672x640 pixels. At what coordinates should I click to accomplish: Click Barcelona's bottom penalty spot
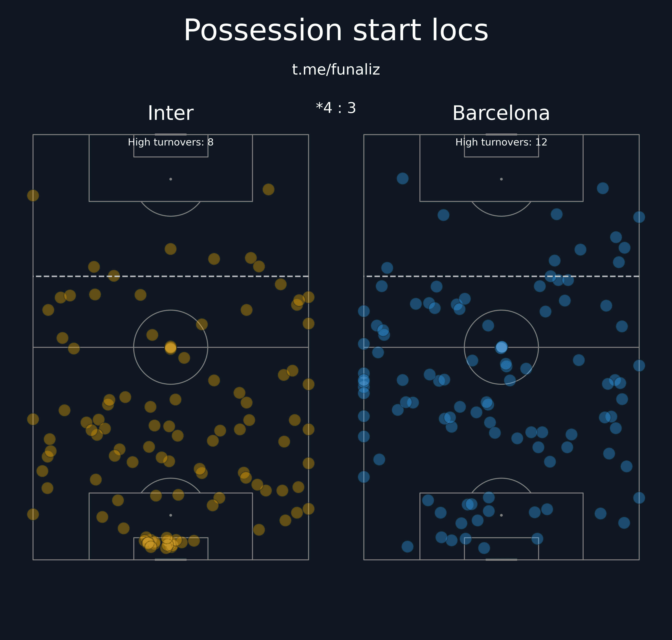click(501, 515)
